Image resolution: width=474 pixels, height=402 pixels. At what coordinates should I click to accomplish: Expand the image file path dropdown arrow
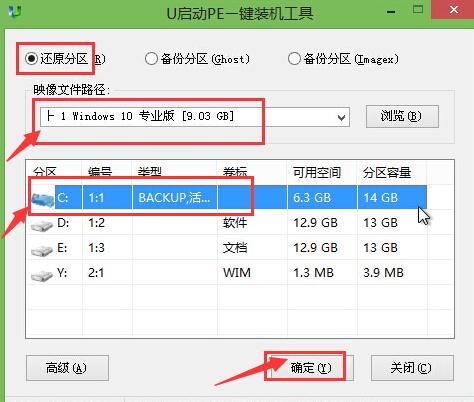(x=341, y=117)
